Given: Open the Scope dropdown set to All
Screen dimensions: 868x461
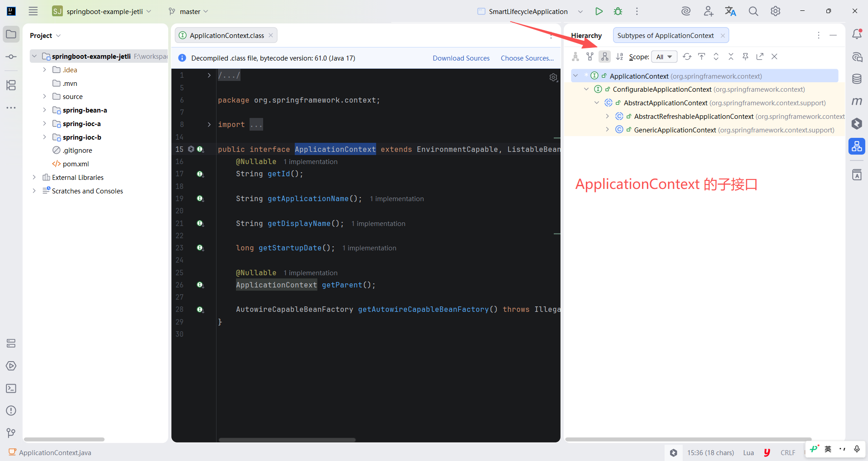Looking at the screenshot, I should point(664,56).
